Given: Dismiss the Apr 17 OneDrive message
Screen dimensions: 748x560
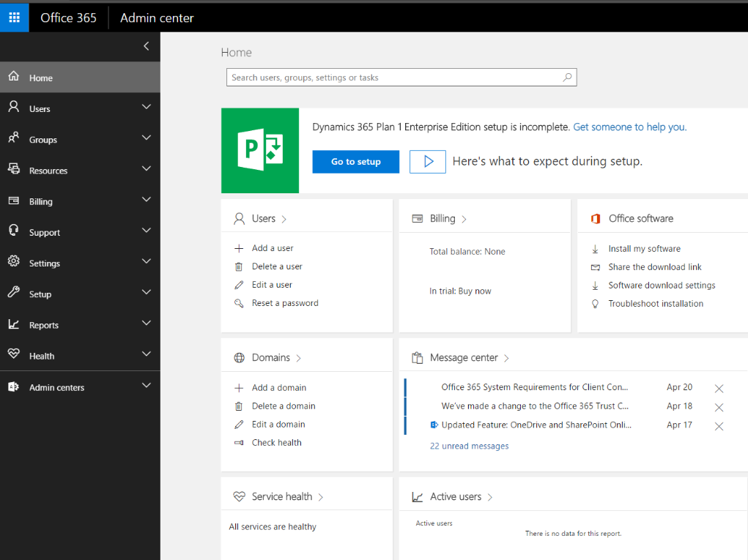Looking at the screenshot, I should click(x=719, y=426).
